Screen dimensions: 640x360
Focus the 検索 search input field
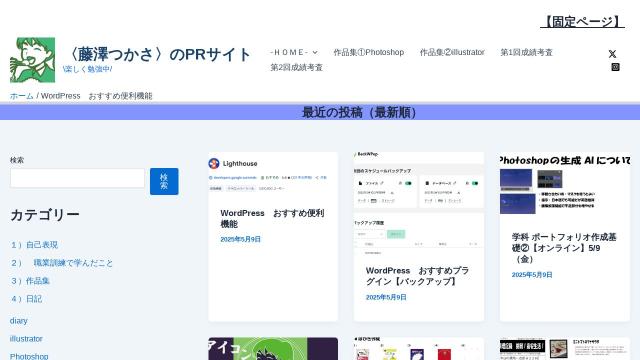pos(78,178)
